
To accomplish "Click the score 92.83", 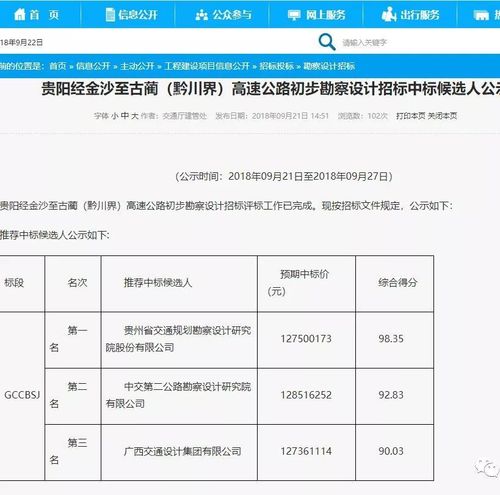I will pos(391,395).
